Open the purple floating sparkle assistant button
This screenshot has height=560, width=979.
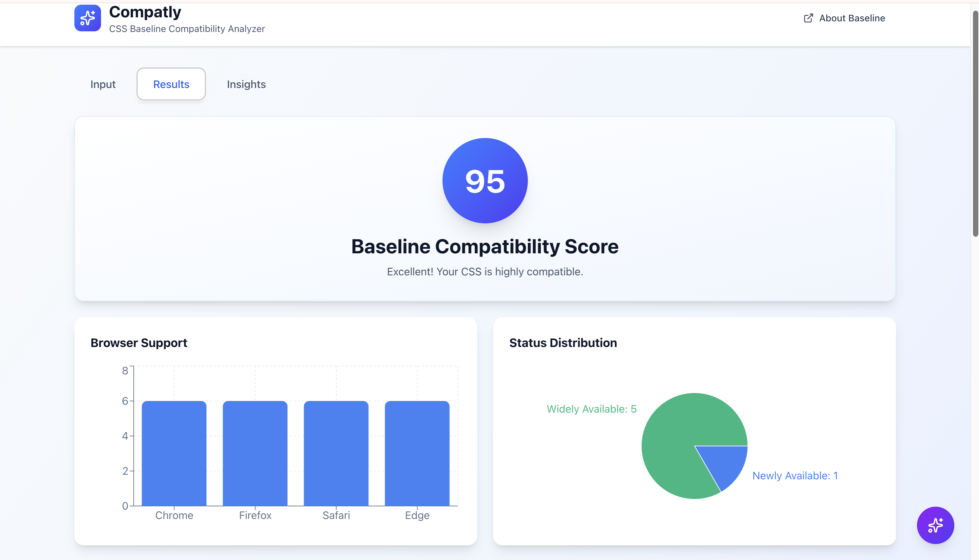pos(935,525)
